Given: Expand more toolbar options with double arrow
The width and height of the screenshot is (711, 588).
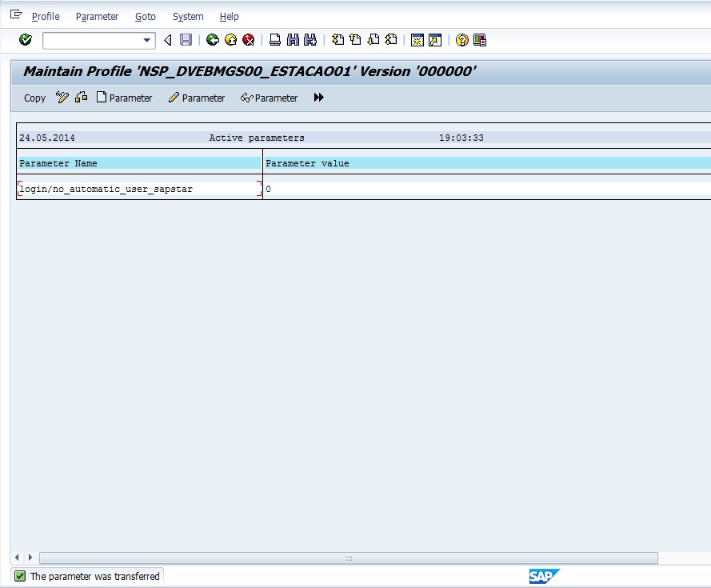Looking at the screenshot, I should [319, 98].
